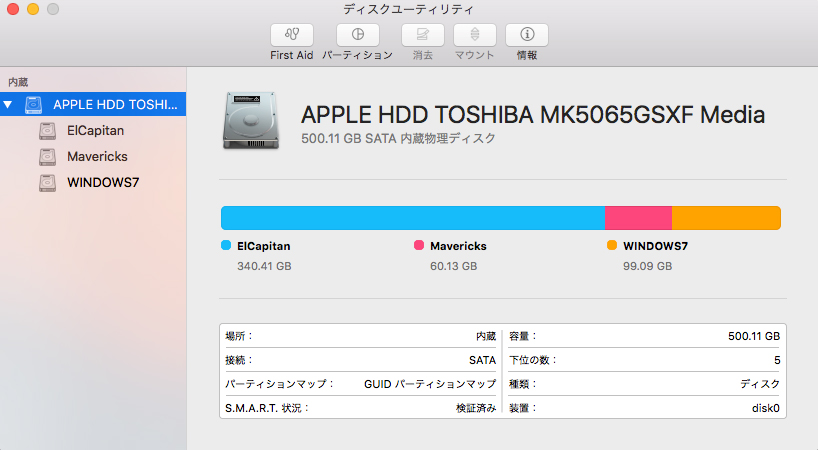
Task: Click the 接続 label in info table
Action: pyautogui.click(x=238, y=360)
